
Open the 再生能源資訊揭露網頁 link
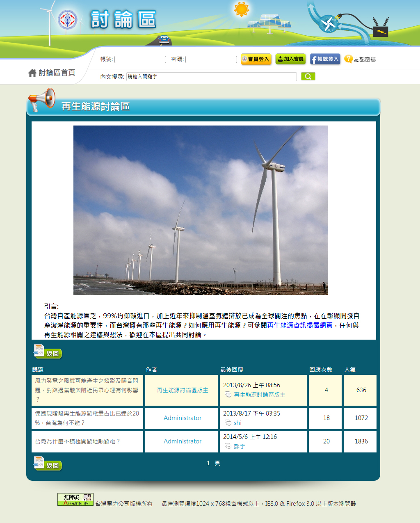point(300,325)
